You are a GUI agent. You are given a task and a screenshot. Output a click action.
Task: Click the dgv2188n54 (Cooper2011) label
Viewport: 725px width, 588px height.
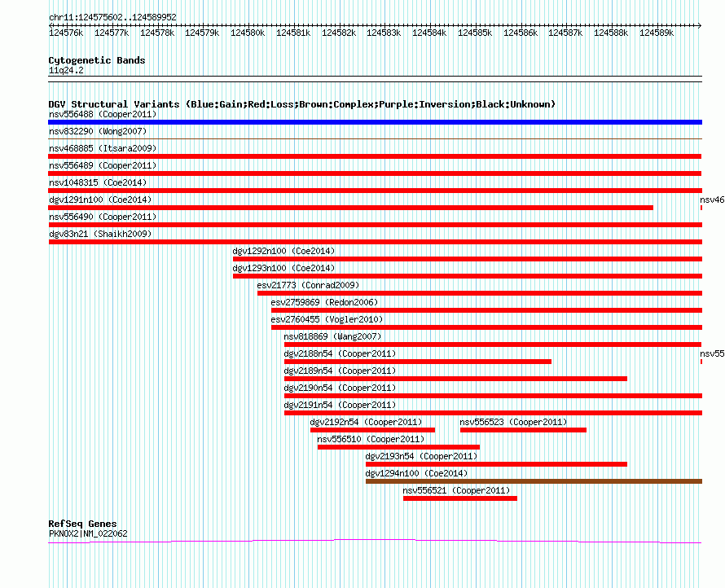(x=340, y=353)
